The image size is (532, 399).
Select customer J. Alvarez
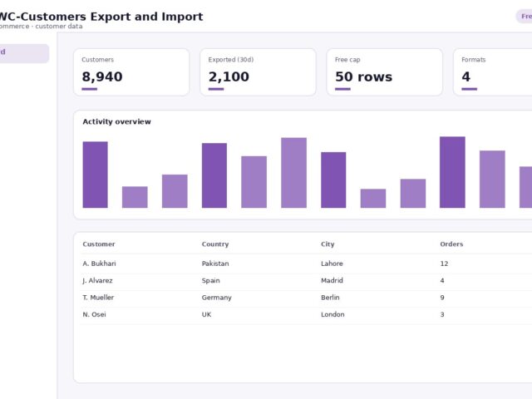(97, 281)
